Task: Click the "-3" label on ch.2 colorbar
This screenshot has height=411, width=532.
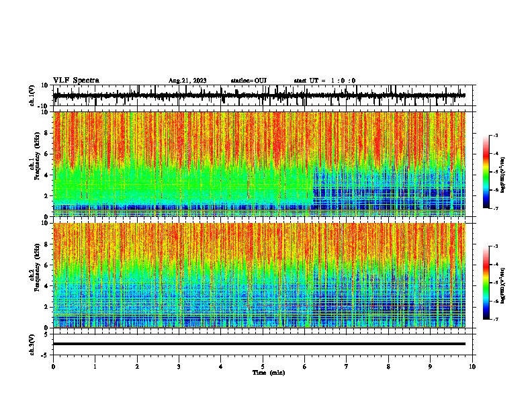Action: pos(495,246)
